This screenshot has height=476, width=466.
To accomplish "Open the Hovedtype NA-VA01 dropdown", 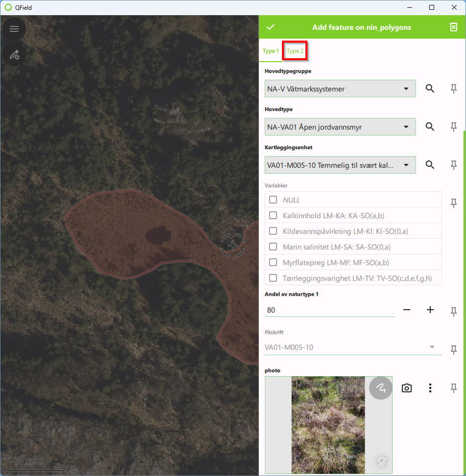I will coord(340,127).
